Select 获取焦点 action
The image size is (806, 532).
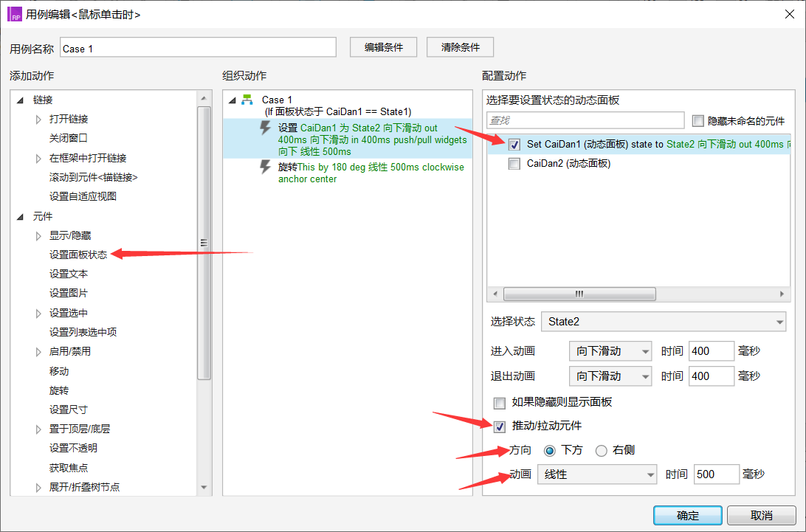(x=69, y=468)
